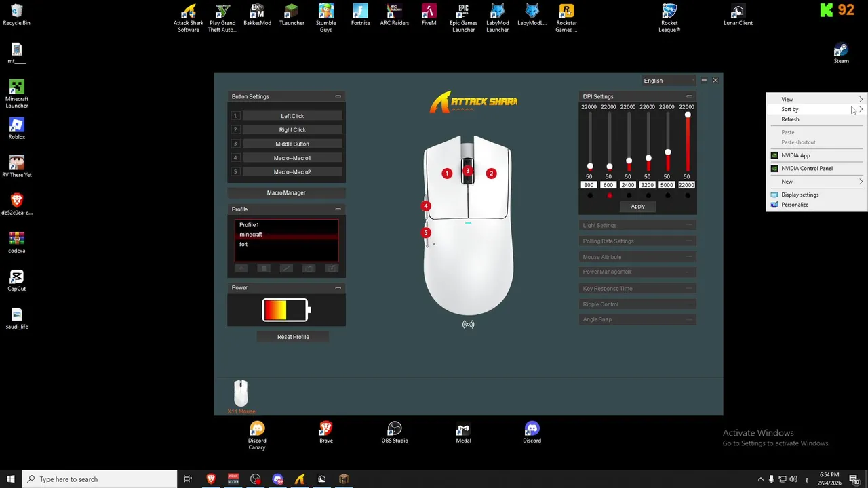
Task: Open the Discord Canary desktop icon
Action: 257,436
